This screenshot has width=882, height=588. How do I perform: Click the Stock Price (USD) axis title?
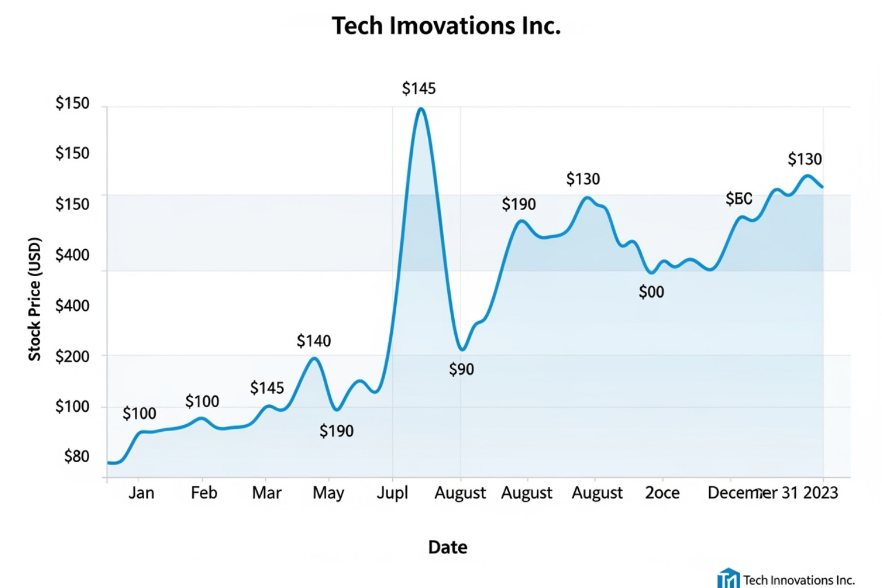[x=35, y=299]
